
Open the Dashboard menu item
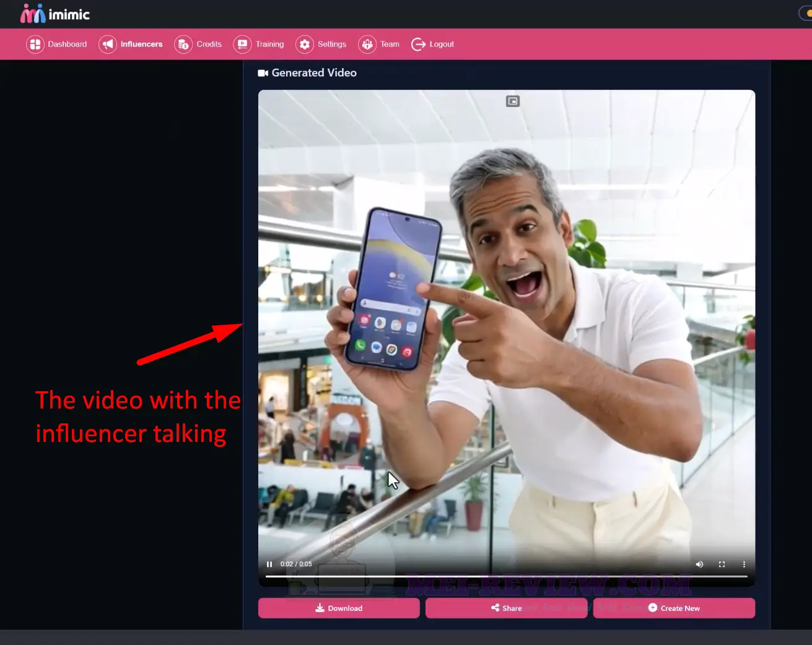[x=57, y=44]
